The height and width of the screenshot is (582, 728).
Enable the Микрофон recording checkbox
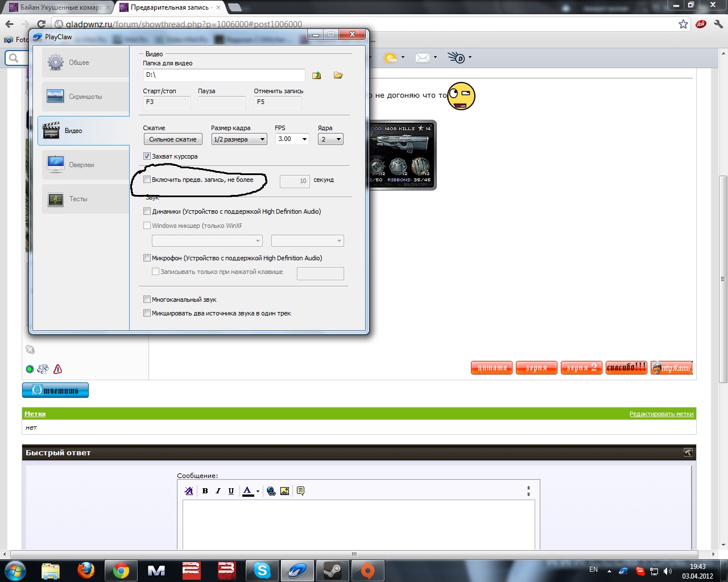click(147, 258)
